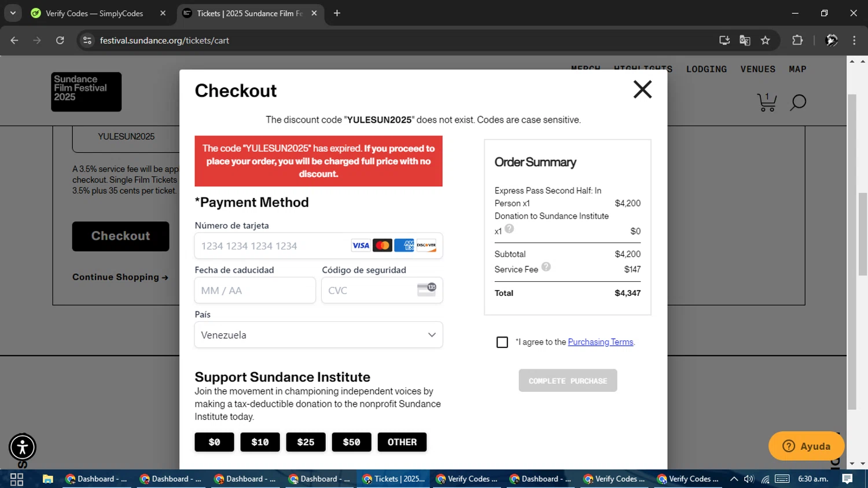Open the tab search dropdown arrow
The width and height of the screenshot is (868, 488).
coord(13,13)
